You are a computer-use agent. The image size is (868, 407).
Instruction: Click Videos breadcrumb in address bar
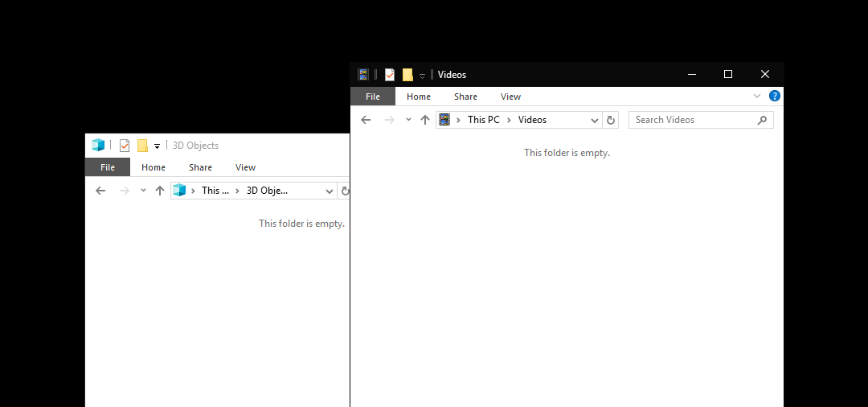tap(533, 120)
